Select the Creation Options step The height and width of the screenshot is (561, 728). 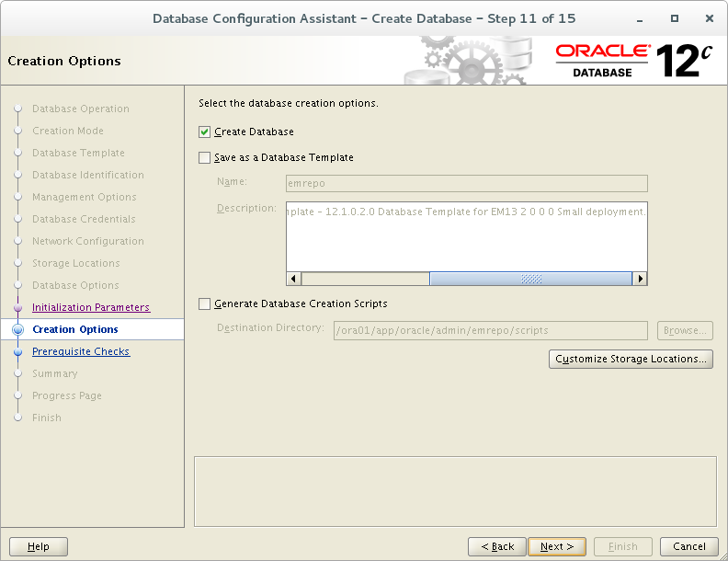click(75, 329)
